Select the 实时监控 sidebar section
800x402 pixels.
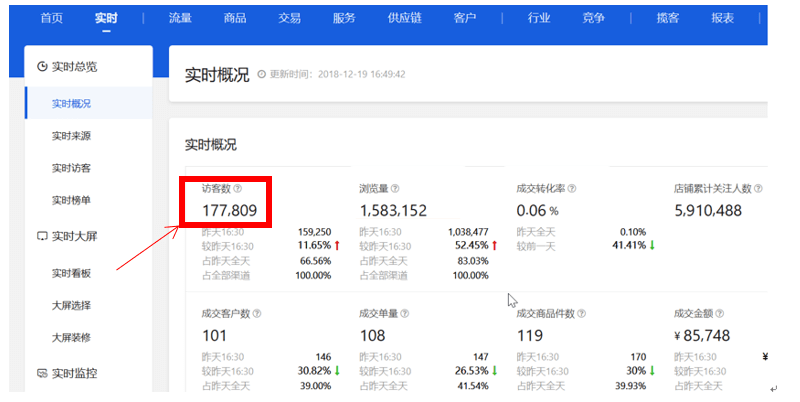74,373
